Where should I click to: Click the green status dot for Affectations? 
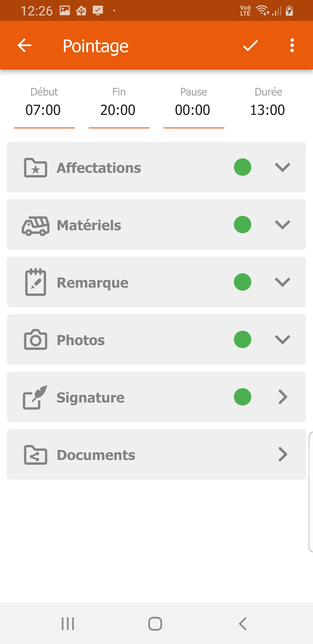point(242,167)
